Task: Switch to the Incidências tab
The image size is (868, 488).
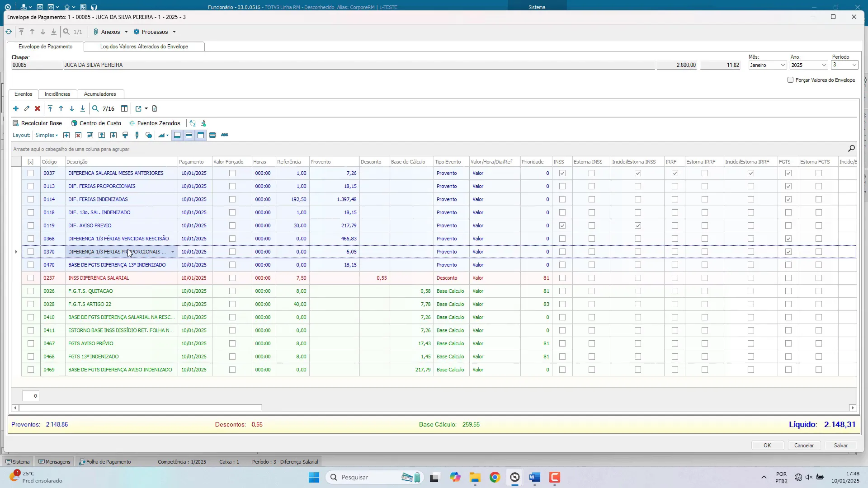Action: (57, 94)
